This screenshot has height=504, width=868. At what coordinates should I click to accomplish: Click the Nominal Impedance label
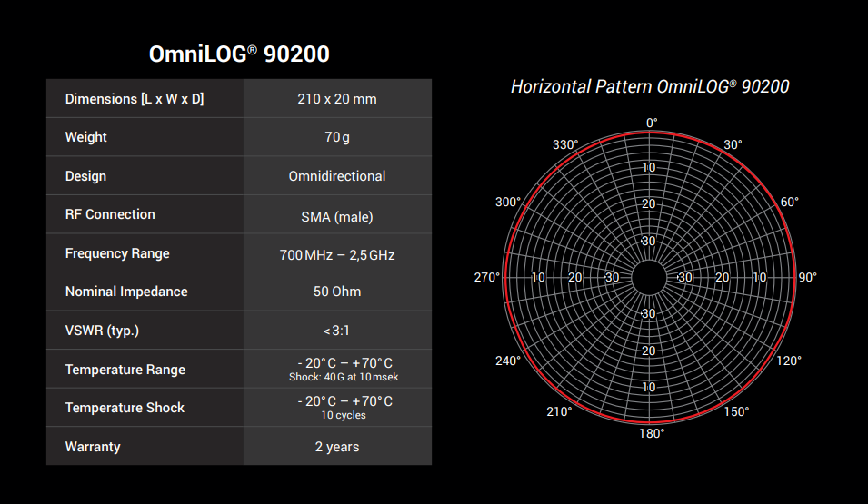126,292
